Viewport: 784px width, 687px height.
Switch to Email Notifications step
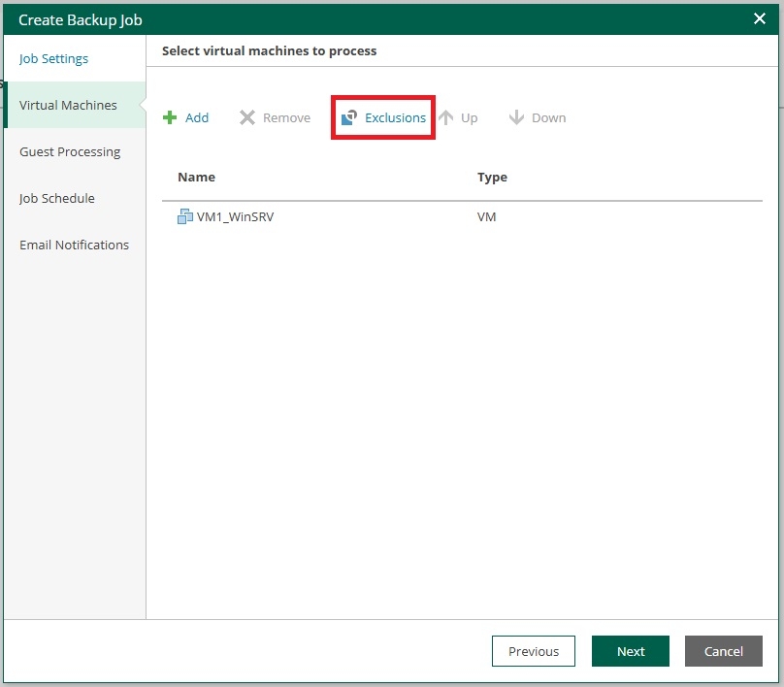coord(74,245)
